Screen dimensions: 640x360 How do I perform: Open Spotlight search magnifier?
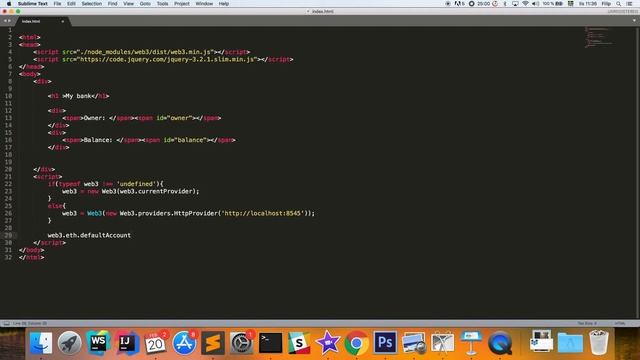[619, 4]
